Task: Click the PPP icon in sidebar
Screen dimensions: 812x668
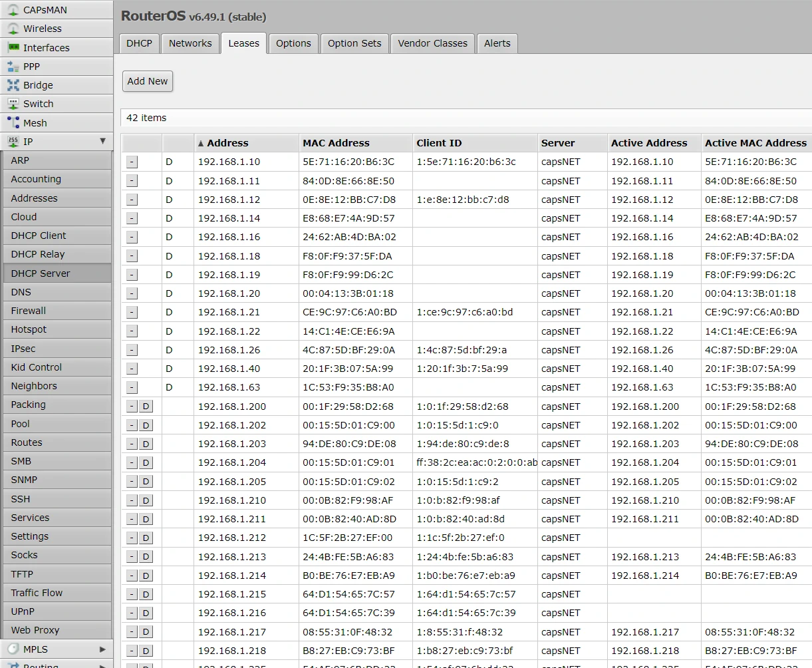Action: pyautogui.click(x=13, y=67)
